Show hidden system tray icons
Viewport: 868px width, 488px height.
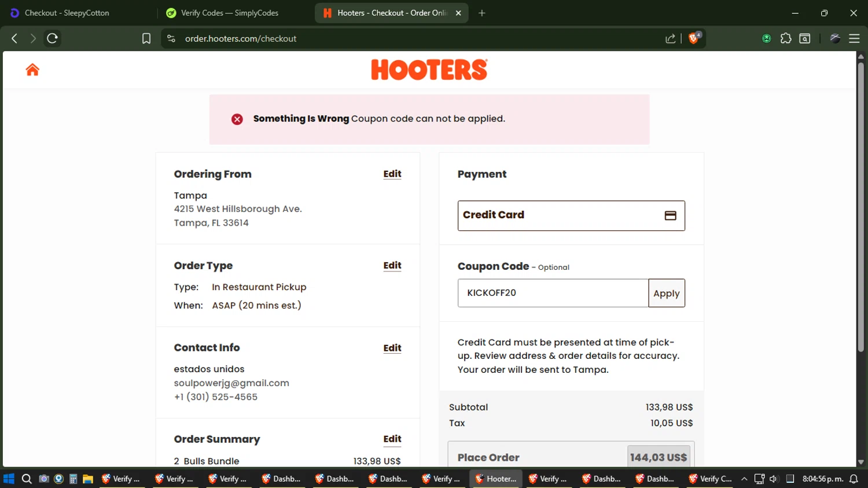pyautogui.click(x=744, y=479)
